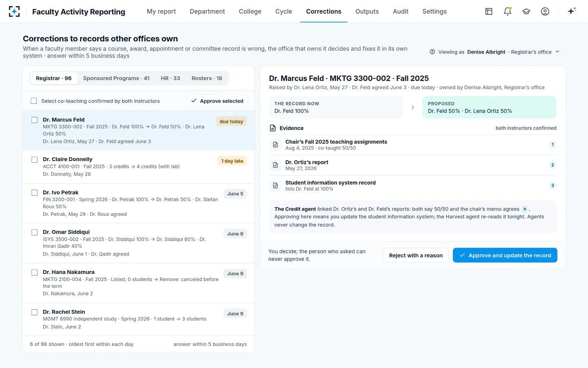Screen dimensions: 588x368
Task: Open the Settings menu item
Action: [434, 11]
